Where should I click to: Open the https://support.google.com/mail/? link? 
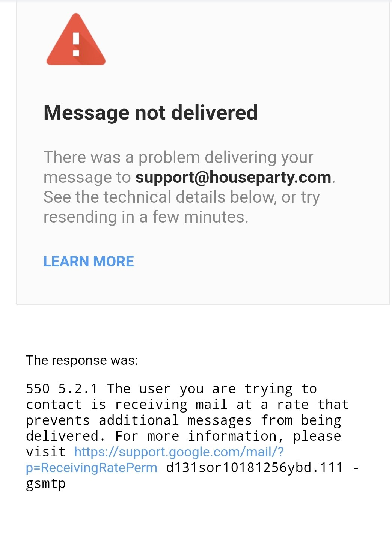[179, 452]
